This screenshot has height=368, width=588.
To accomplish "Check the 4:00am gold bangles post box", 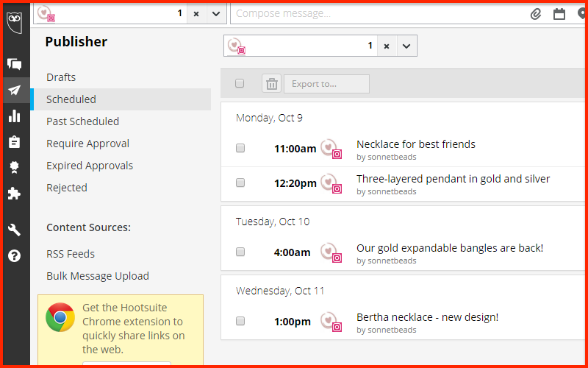I will [240, 252].
